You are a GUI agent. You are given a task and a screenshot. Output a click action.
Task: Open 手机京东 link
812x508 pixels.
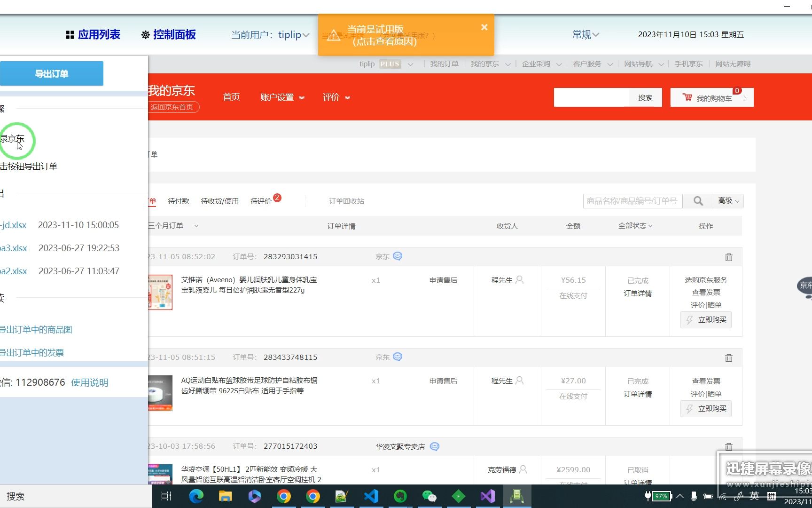(689, 64)
